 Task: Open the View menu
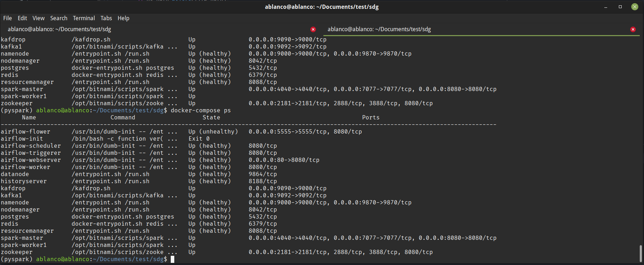pos(39,18)
